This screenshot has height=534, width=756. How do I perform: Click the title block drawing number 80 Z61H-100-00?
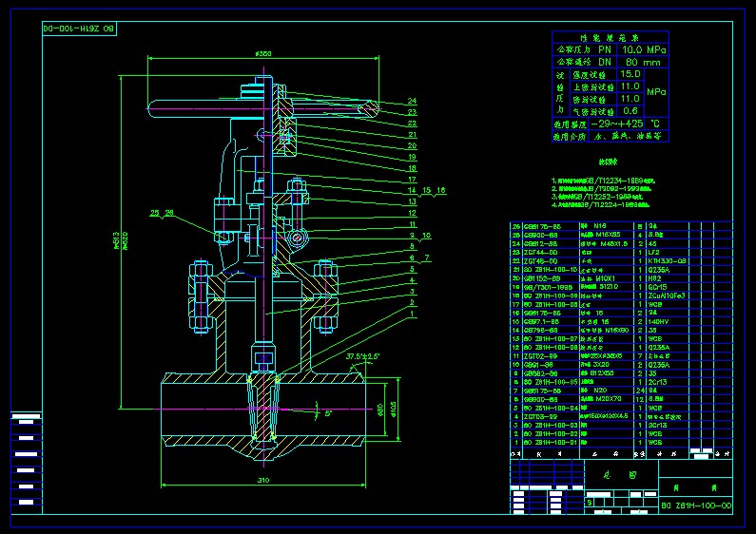click(696, 505)
